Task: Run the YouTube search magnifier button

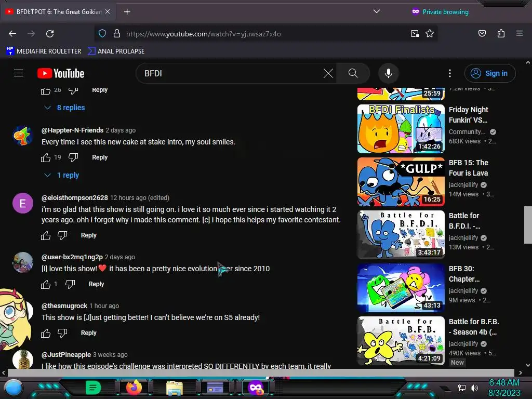Action: pos(353,73)
